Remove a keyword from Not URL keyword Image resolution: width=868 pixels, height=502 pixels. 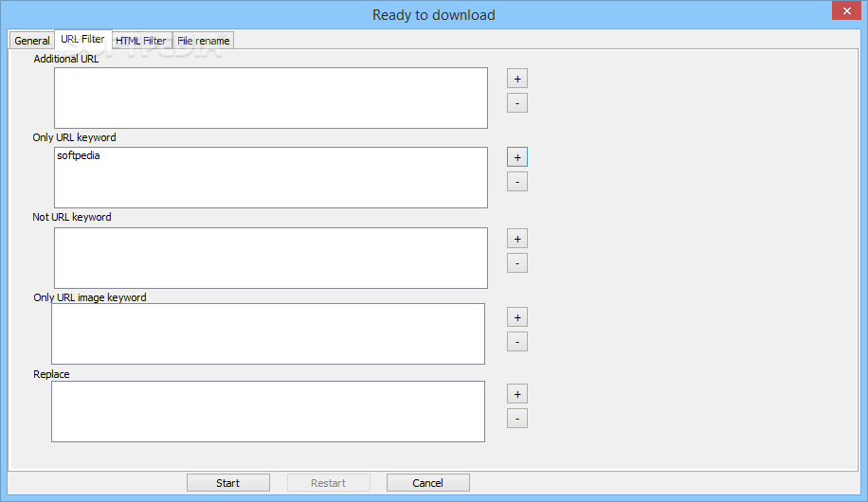tap(517, 263)
